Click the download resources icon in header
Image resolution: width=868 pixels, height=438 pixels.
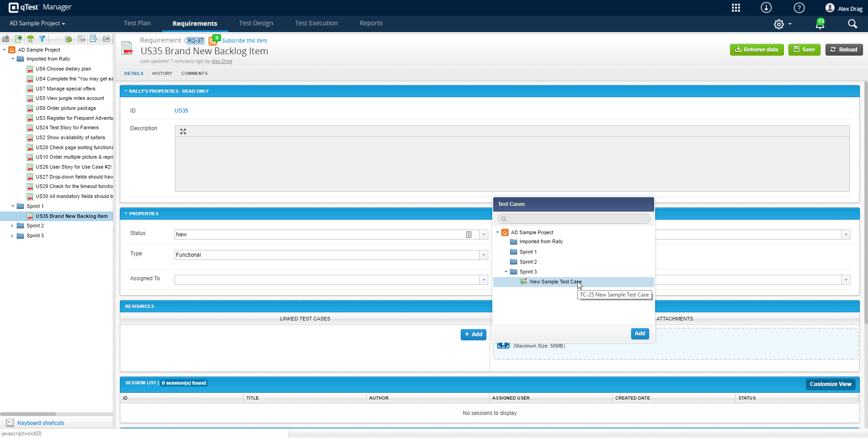(766, 8)
